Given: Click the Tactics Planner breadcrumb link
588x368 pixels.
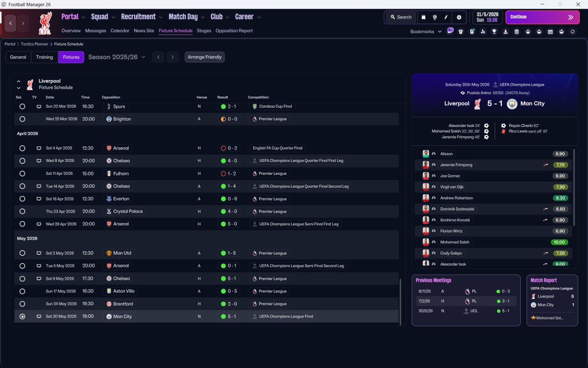Looking at the screenshot, I should click(34, 44).
